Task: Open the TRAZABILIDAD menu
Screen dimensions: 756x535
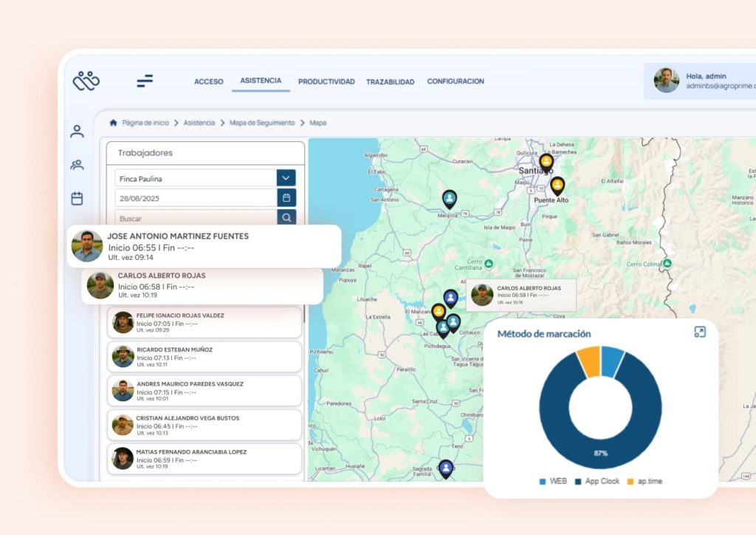Action: pyautogui.click(x=390, y=82)
